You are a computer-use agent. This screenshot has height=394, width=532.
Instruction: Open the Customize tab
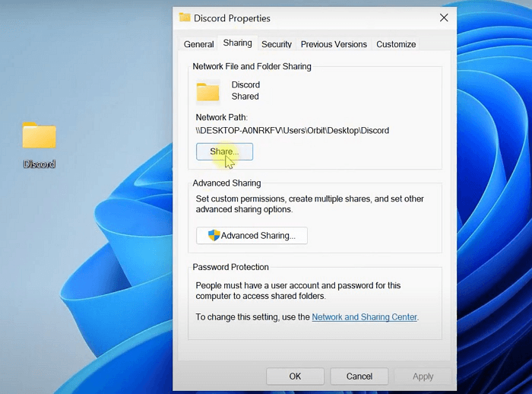(x=396, y=44)
